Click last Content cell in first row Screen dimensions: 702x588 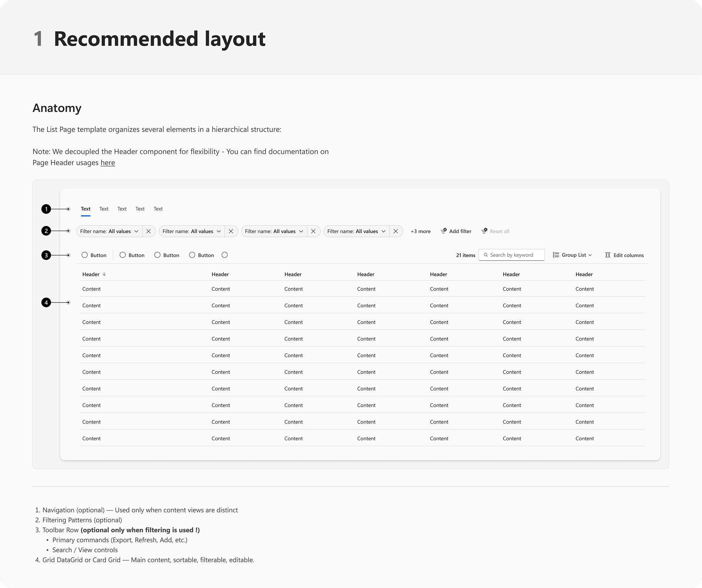585,289
